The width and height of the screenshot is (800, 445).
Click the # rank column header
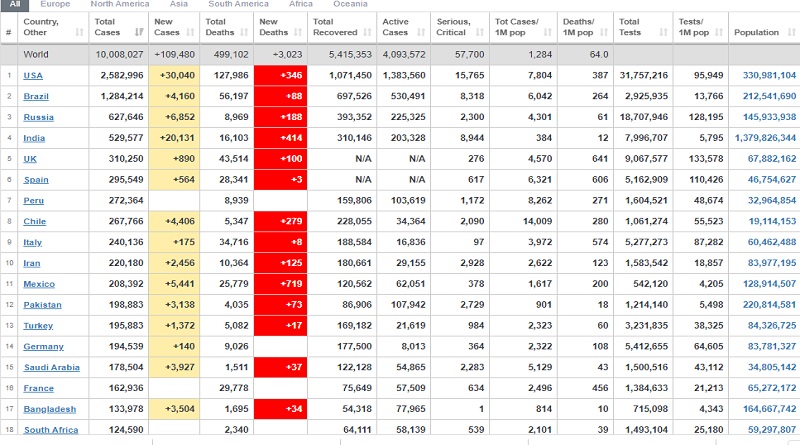click(9, 27)
